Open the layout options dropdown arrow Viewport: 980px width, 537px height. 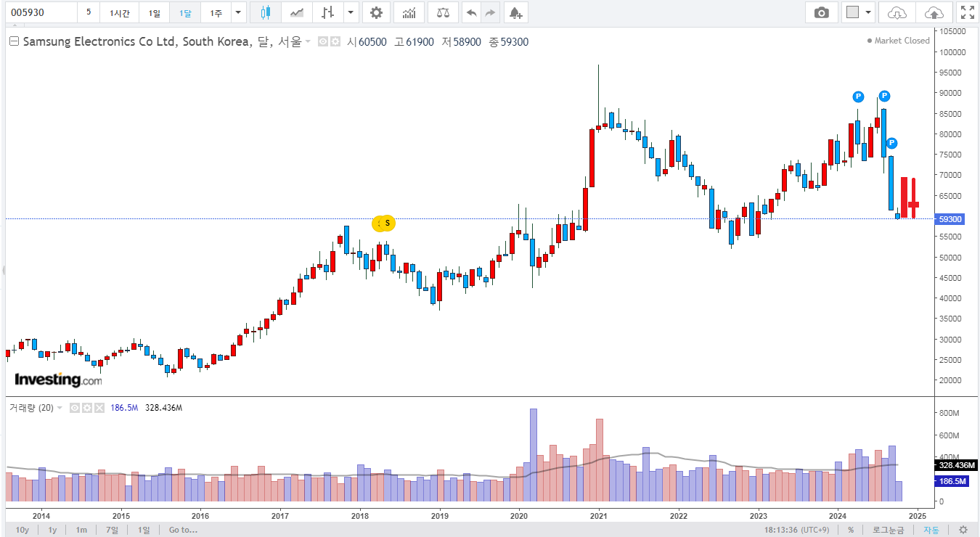868,12
